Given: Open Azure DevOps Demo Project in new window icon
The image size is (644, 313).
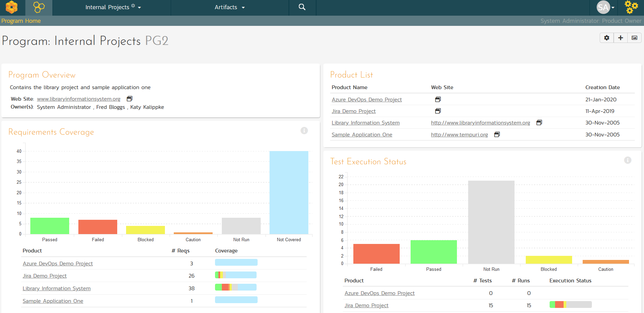Looking at the screenshot, I should (x=438, y=99).
